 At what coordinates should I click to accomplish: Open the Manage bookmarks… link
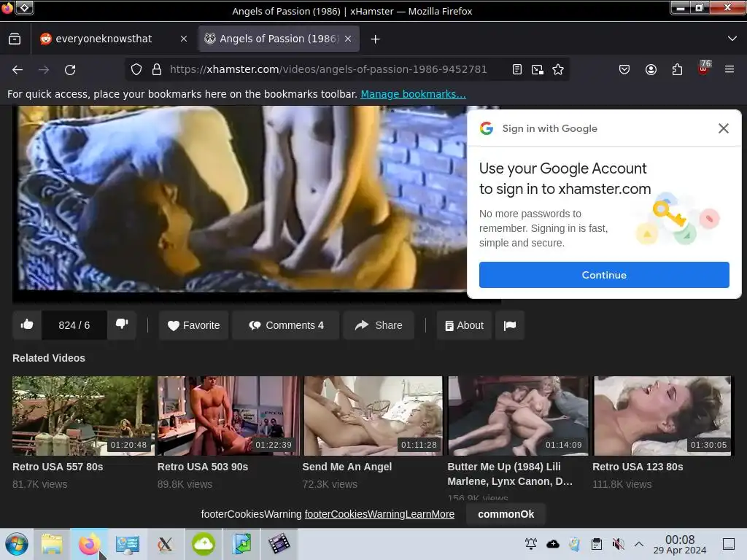click(413, 94)
